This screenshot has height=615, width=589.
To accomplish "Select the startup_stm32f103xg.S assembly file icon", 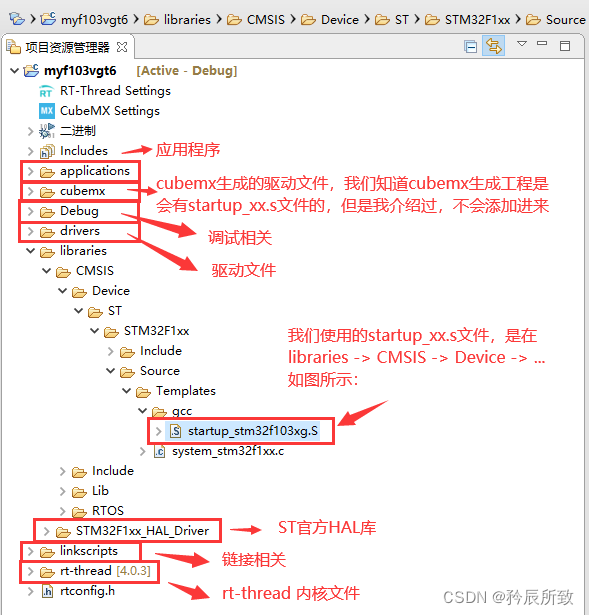I will coord(175,431).
